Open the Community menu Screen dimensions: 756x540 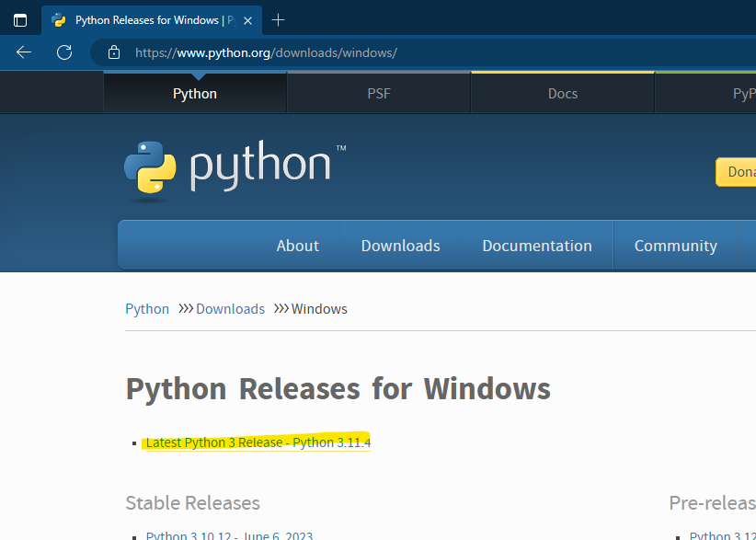[x=675, y=246]
